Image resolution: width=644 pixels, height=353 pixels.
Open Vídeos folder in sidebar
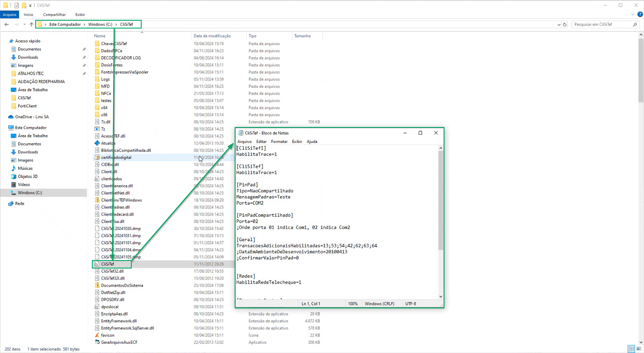(x=24, y=185)
